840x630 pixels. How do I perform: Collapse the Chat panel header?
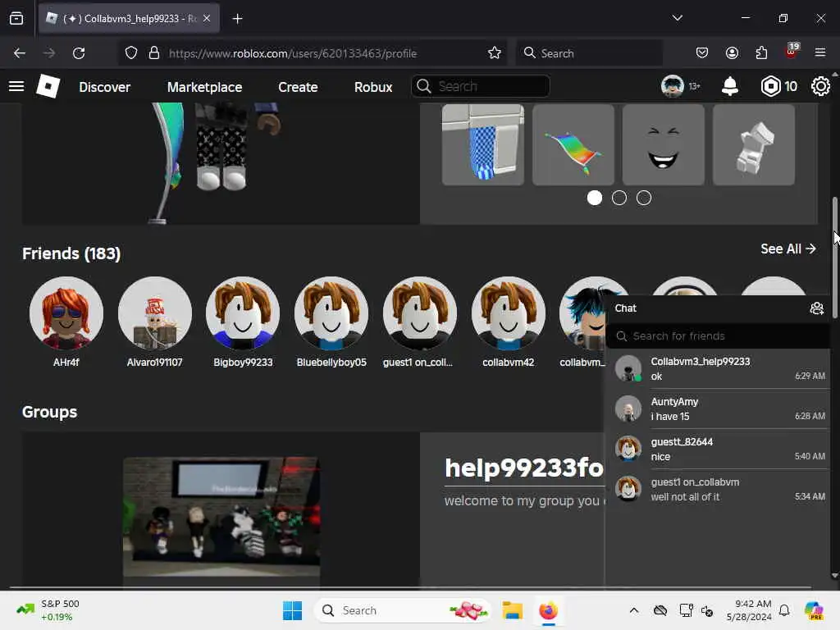tap(717, 308)
